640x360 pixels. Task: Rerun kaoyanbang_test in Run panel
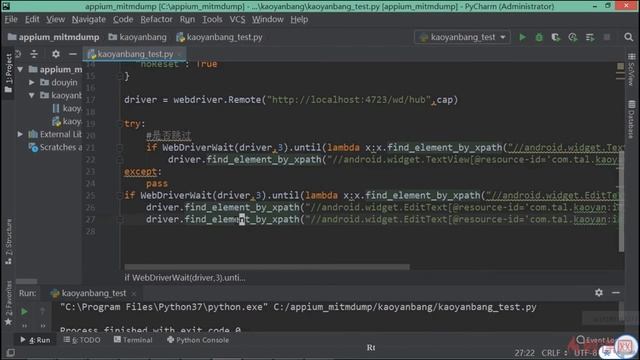click(24, 312)
